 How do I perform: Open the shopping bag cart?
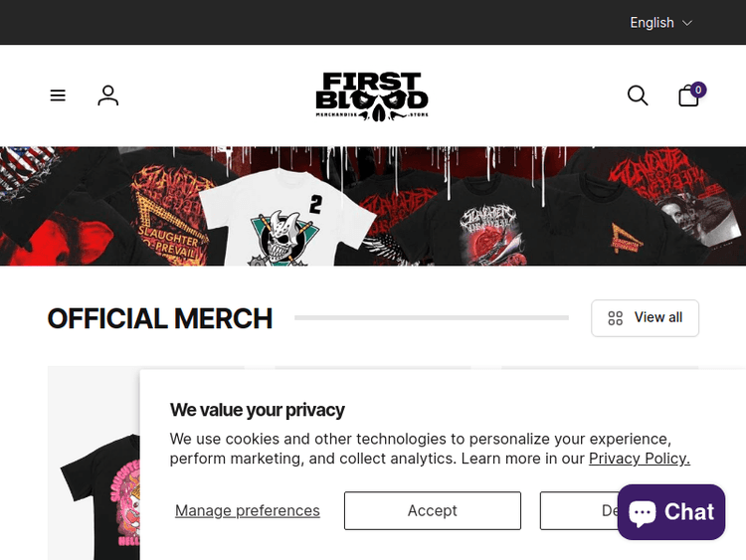[687, 96]
